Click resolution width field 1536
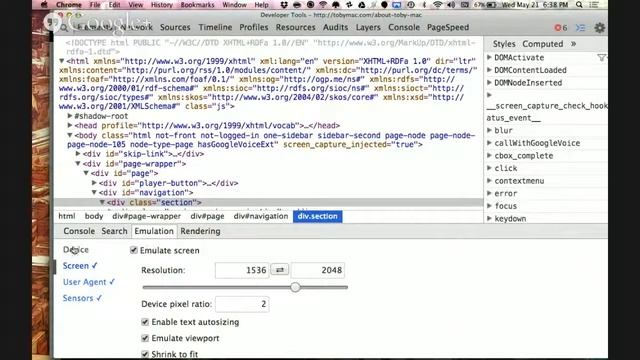The height and width of the screenshot is (360, 640). [x=242, y=270]
